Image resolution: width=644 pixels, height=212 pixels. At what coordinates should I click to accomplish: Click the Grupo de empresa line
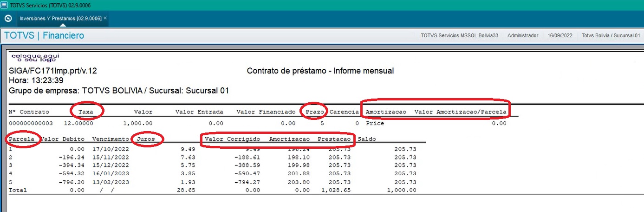(119, 90)
